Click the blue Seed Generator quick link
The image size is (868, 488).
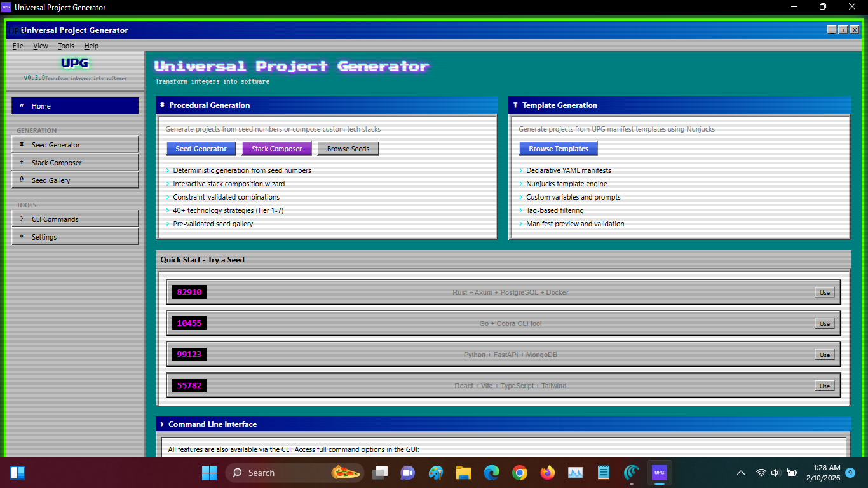coord(201,148)
